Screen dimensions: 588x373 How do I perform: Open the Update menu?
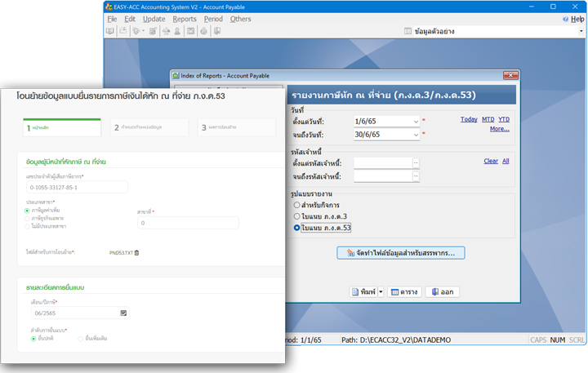click(154, 19)
